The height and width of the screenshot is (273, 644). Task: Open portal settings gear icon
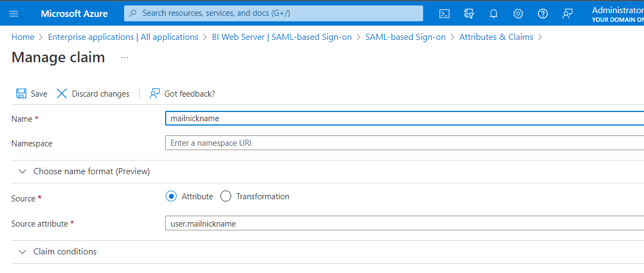pos(518,14)
